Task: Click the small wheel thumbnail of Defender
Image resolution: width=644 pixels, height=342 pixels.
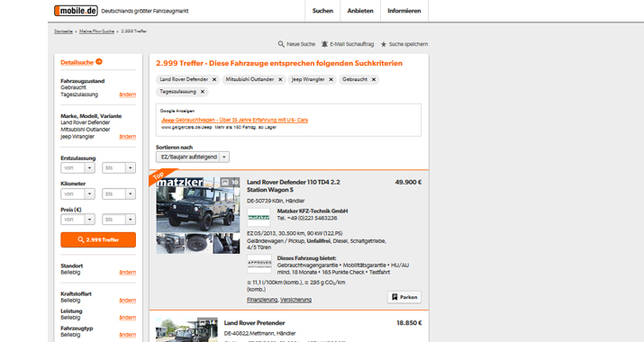Action: pyautogui.click(x=199, y=244)
